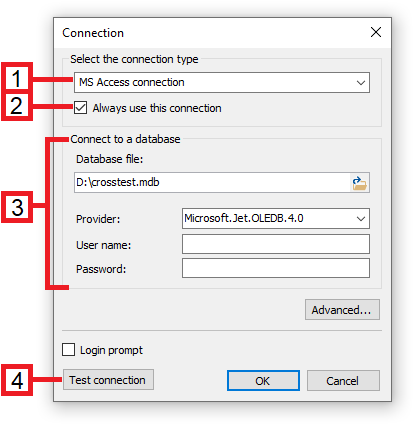Click into the User name field
Screen dimensions: 414x426
click(x=276, y=244)
